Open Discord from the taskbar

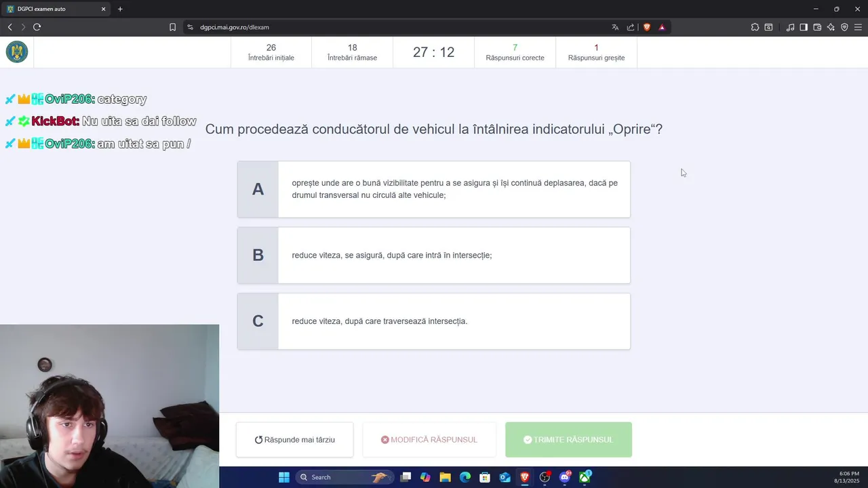point(565,477)
